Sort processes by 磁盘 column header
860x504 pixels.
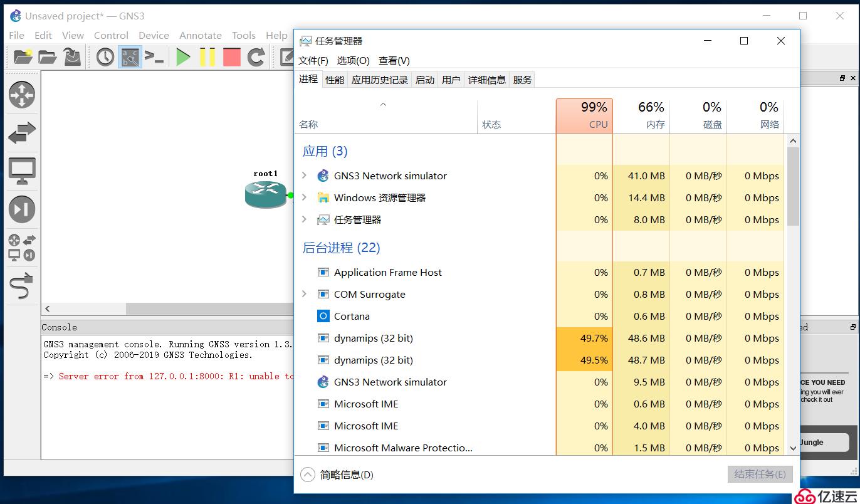coord(698,116)
